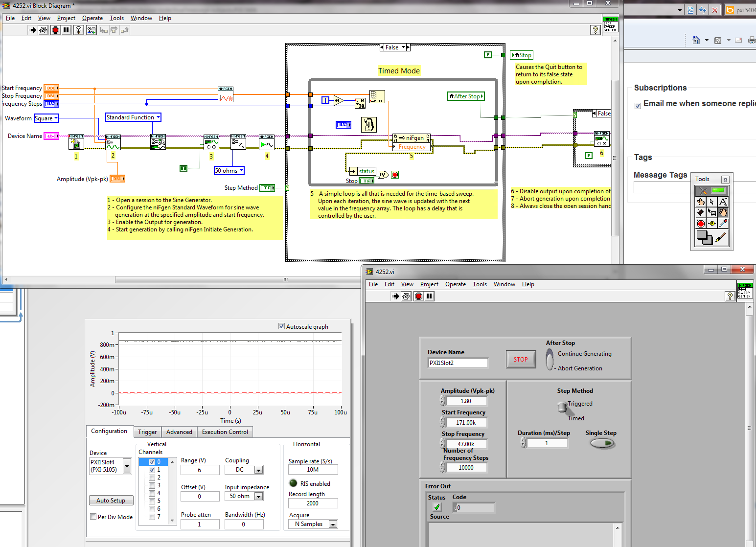Open Input impedance 50 ohm dropdown
Image resolution: width=756 pixels, height=547 pixels.
259,496
